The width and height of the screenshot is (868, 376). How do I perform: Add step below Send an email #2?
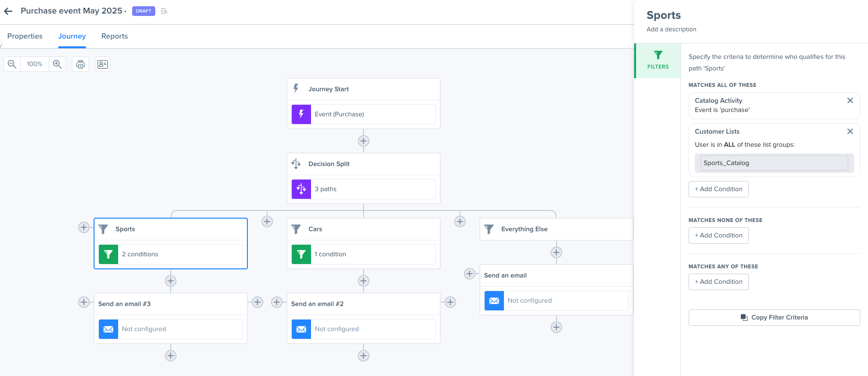(364, 356)
